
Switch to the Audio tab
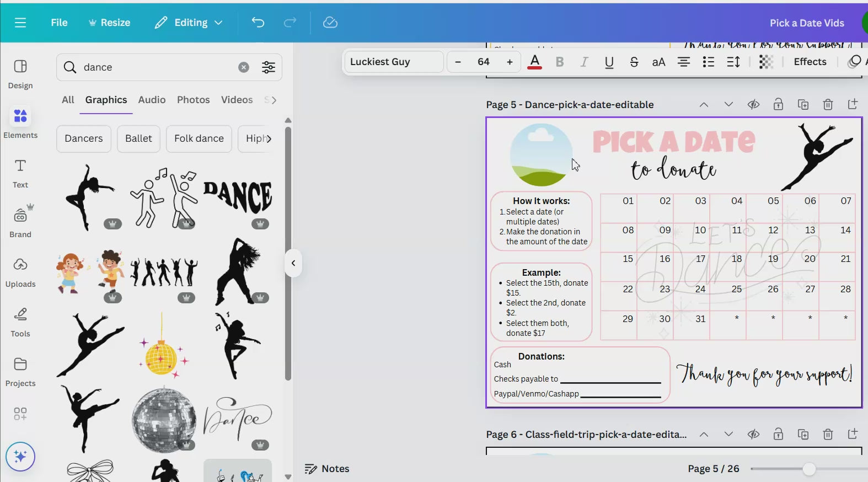[x=152, y=100]
